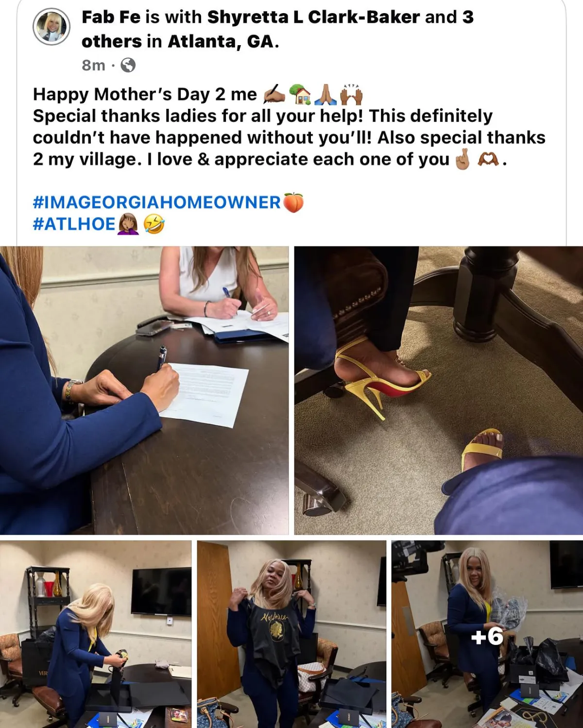Screen dimensions: 583x728
Task: Open the yellow heels photo
Action: 439,390
